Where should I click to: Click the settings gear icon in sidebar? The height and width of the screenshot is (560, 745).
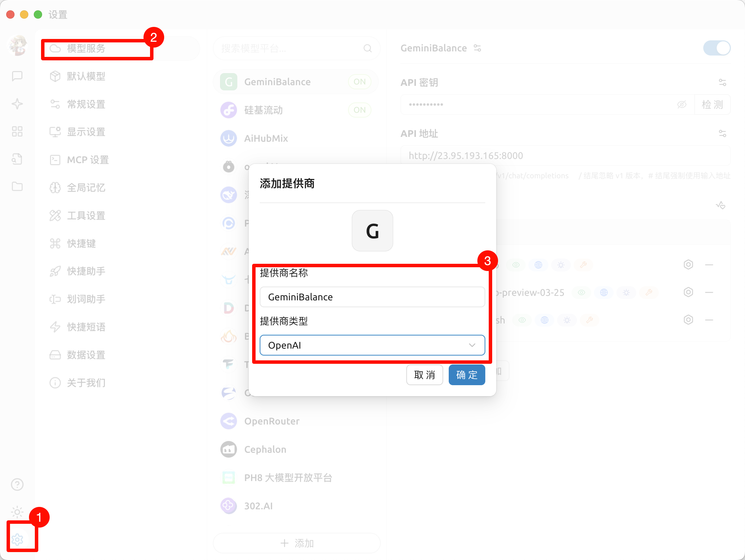coord(17,539)
